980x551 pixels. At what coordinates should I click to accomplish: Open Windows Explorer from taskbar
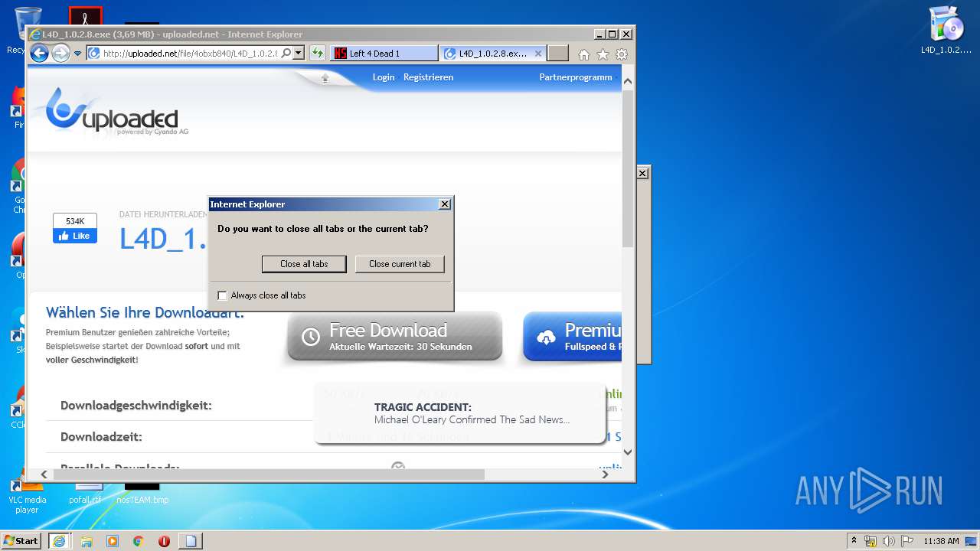pos(87,540)
